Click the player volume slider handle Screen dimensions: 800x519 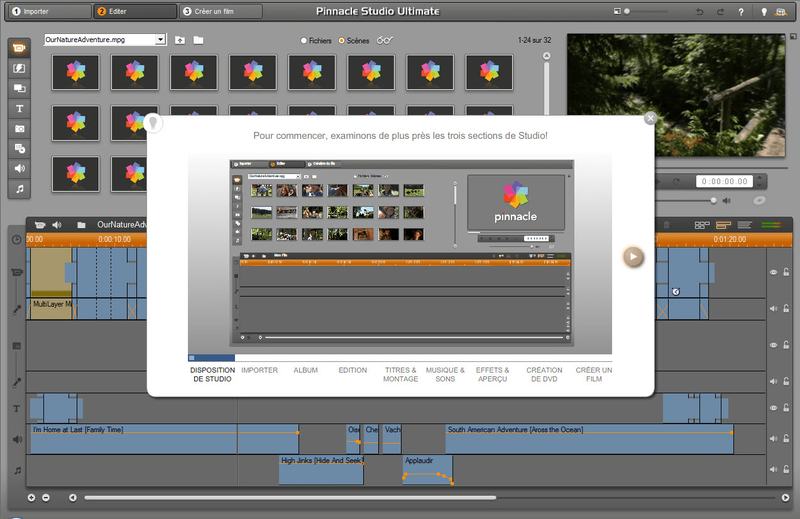pyautogui.click(x=713, y=200)
